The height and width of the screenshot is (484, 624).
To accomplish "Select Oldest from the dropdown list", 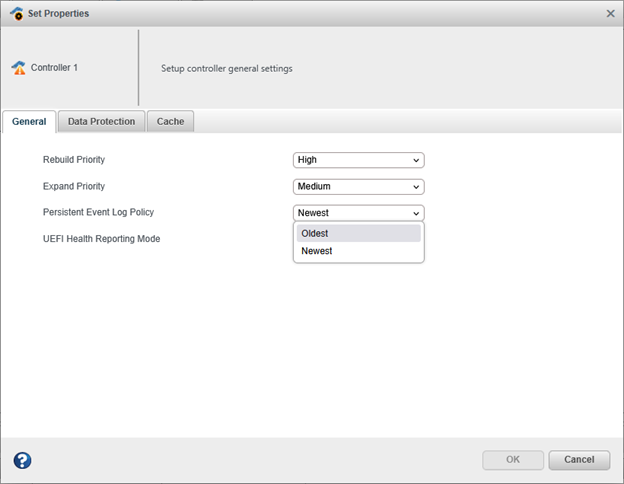I will [358, 234].
